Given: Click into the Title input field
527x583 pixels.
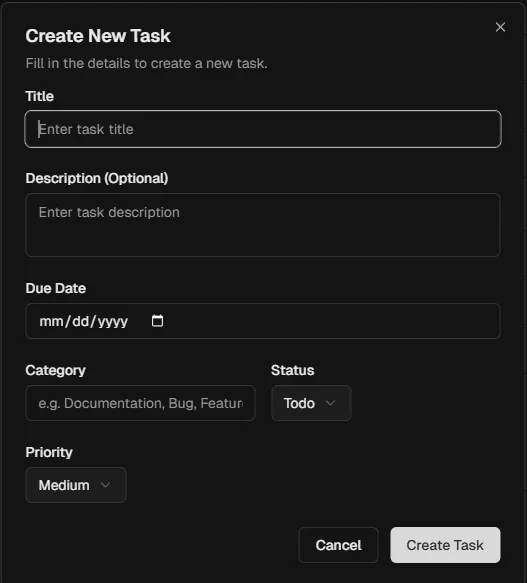Looking at the screenshot, I should click(x=263, y=129).
